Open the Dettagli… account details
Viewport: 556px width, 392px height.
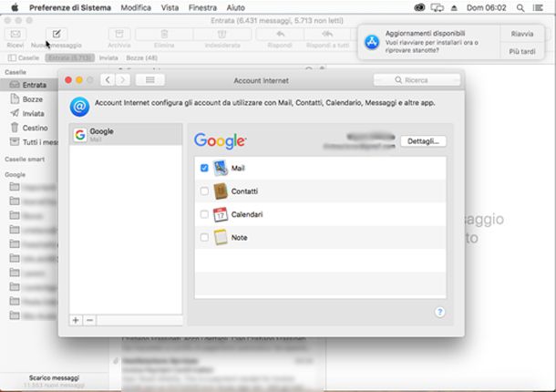(x=423, y=141)
